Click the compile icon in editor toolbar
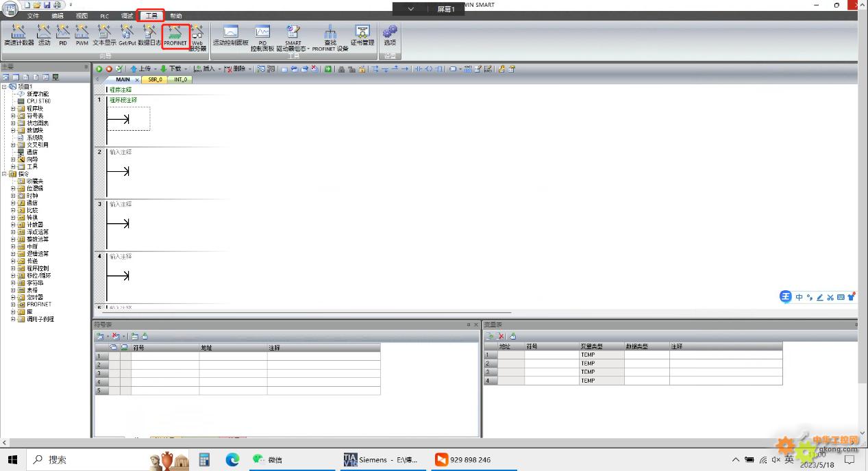This screenshot has height=471, width=868. (x=119, y=69)
